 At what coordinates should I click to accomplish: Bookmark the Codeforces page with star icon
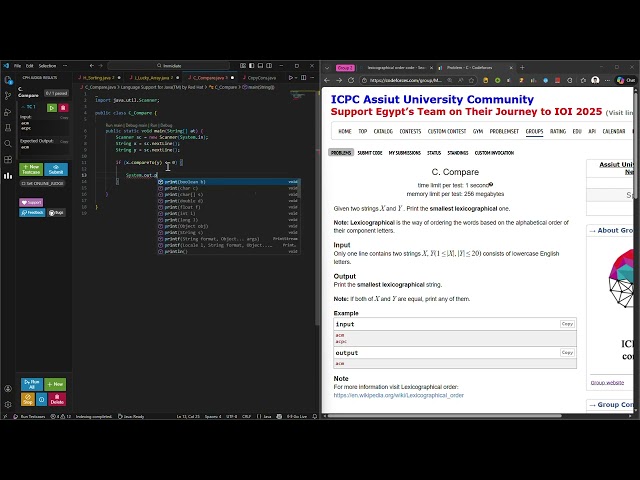tap(471, 80)
